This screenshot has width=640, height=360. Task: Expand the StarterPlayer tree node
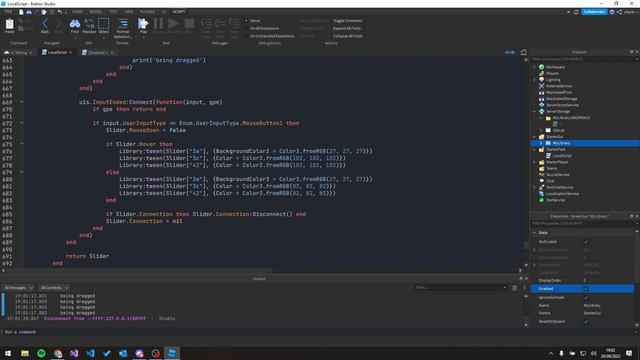534,162
